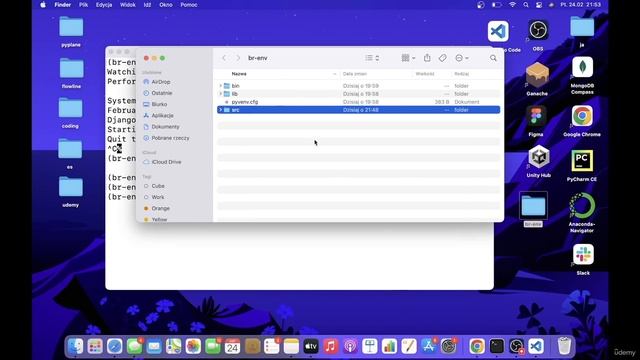Select the pyvenv.cfg file row
The image size is (640, 360).
pos(358,102)
